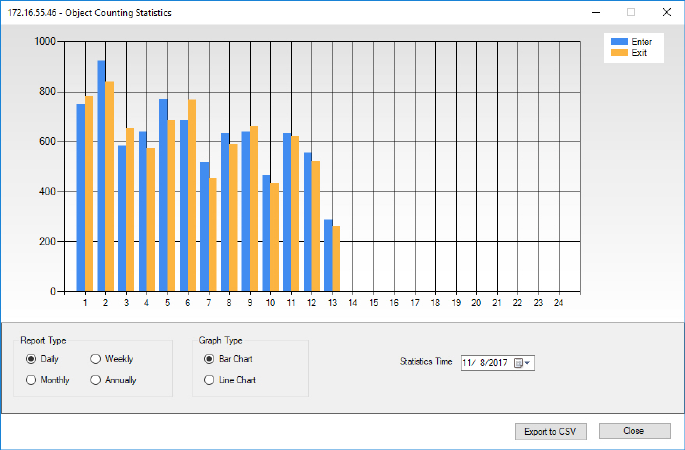Switch graph type to Line Chart
Image resolution: width=685 pixels, height=450 pixels.
[230, 380]
